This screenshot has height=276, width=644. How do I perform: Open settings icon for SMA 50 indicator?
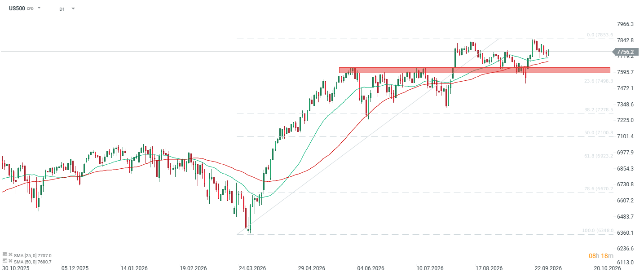[4, 260]
